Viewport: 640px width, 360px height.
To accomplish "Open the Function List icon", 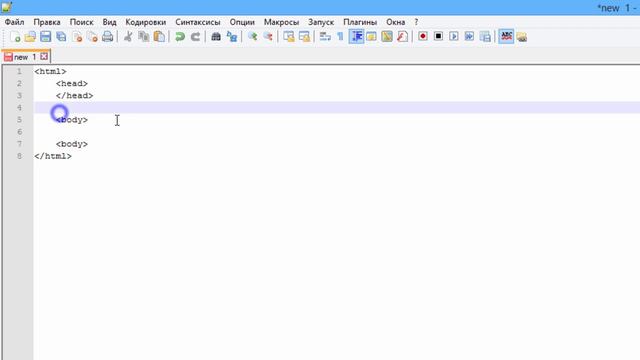I will (x=402, y=37).
